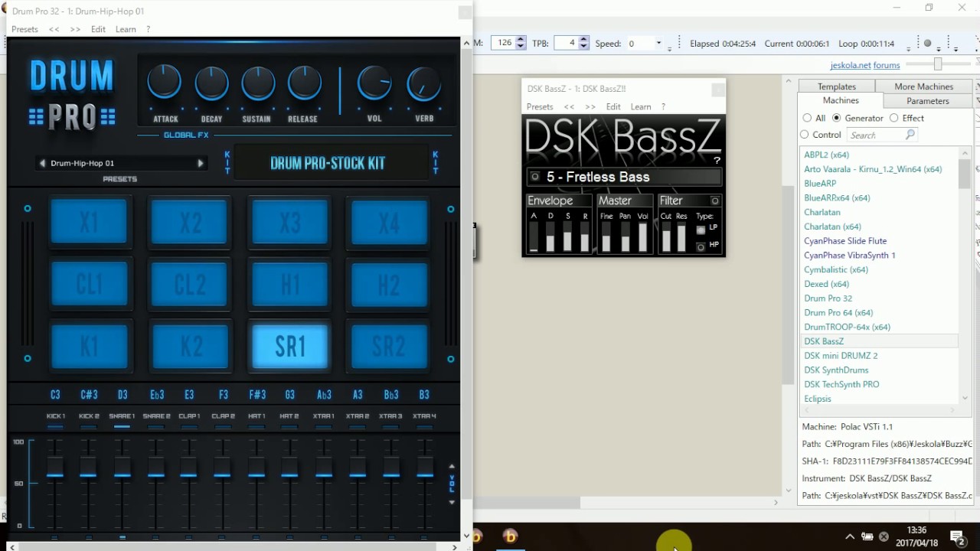
Task: Switch to the Parameters tab
Action: [927, 101]
